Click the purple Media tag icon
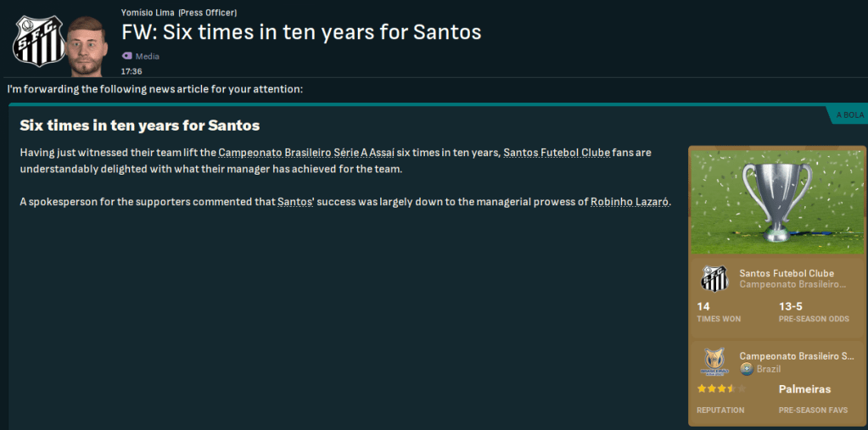The height and width of the screenshot is (430, 868). click(x=127, y=56)
